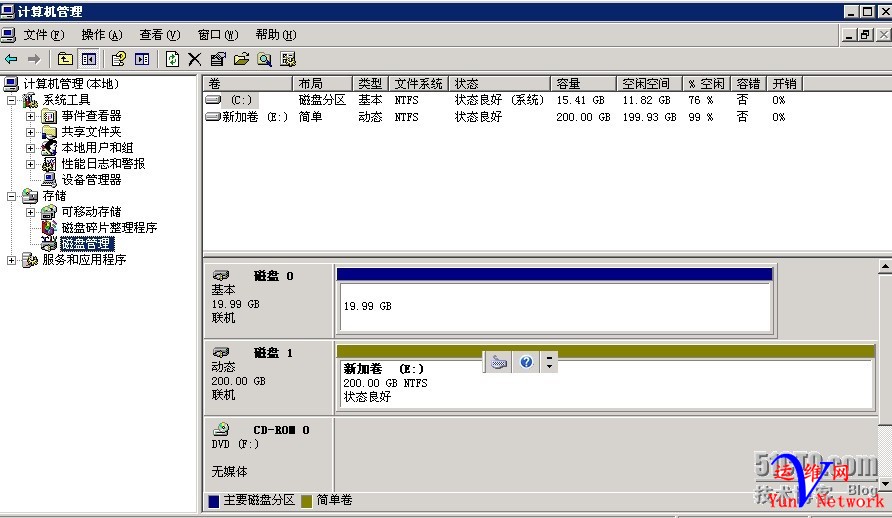Image resolution: width=892 pixels, height=518 pixels.
Task: Click the Properties sheet toolbar icon
Action: (218, 59)
